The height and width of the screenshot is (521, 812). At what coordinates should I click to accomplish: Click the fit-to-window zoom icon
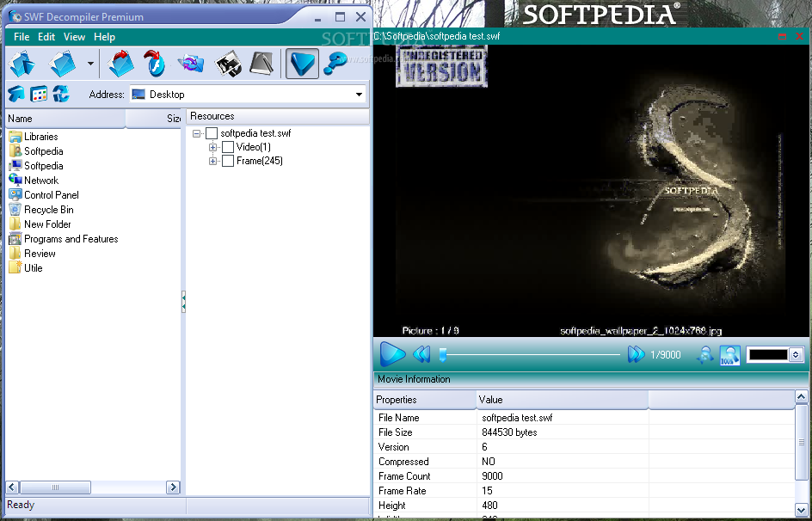click(x=704, y=355)
